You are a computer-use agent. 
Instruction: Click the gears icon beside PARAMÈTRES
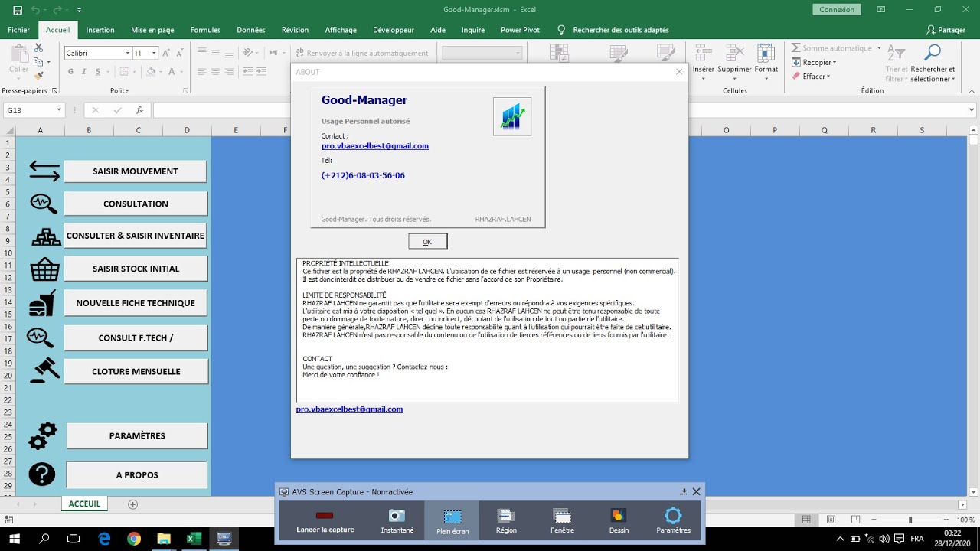pos(43,436)
